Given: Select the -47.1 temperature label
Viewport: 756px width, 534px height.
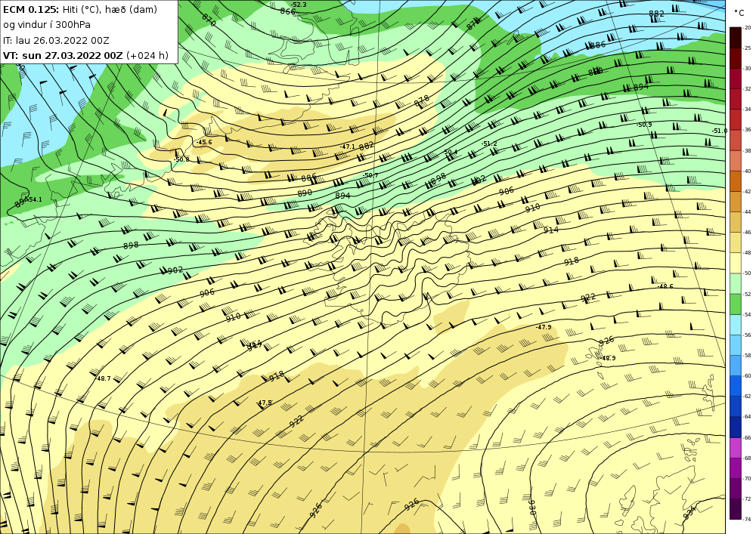Looking at the screenshot, I should tap(348, 147).
